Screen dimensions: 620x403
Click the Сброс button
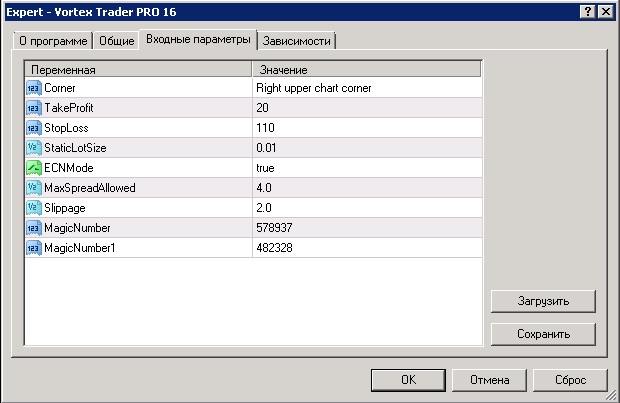pyautogui.click(x=570, y=380)
